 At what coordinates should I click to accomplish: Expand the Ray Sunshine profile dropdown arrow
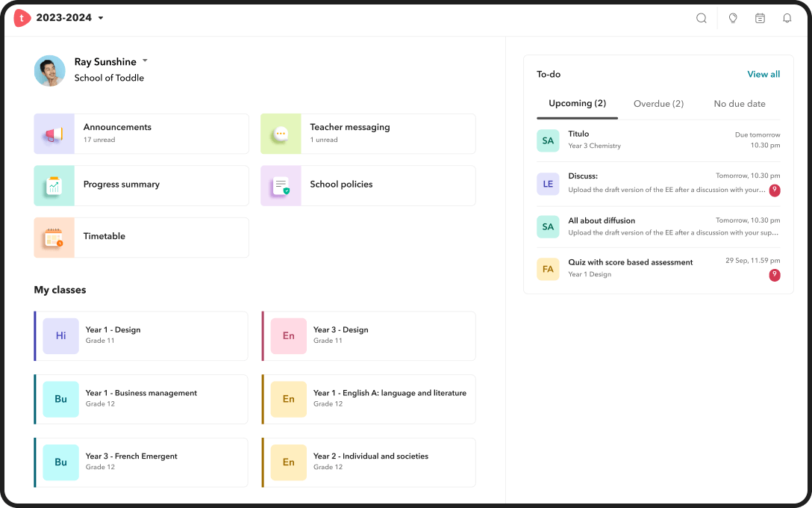pyautogui.click(x=145, y=61)
